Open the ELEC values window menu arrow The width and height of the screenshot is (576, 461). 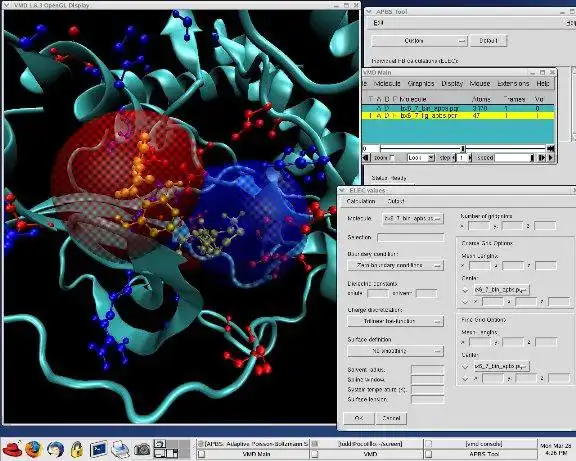(x=342, y=190)
